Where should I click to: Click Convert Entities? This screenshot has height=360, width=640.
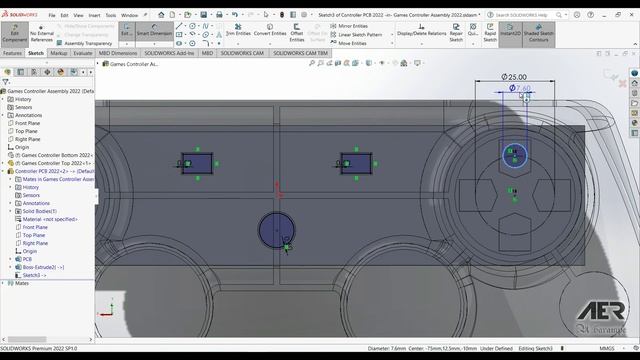270,30
